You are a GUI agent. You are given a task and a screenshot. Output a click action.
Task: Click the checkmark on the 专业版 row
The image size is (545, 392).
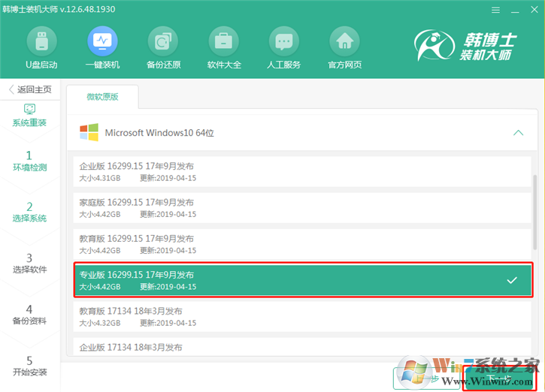pos(512,280)
